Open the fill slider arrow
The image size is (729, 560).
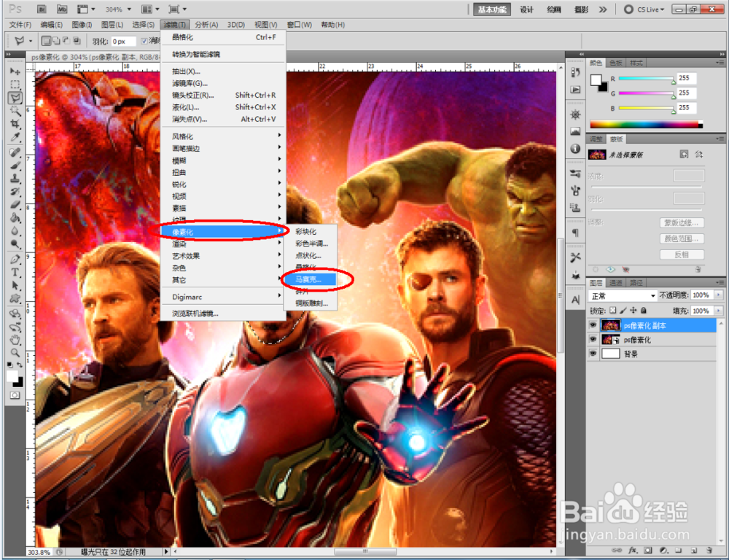click(x=719, y=310)
